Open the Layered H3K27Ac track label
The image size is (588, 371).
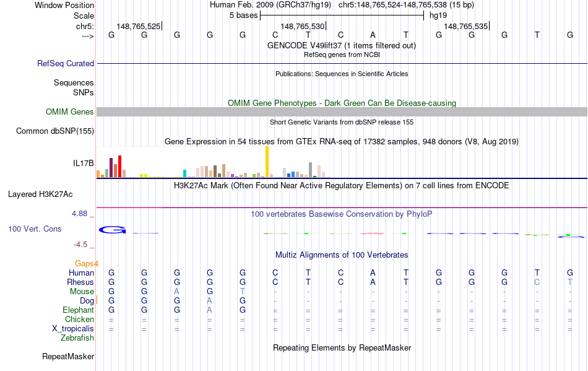coord(40,194)
